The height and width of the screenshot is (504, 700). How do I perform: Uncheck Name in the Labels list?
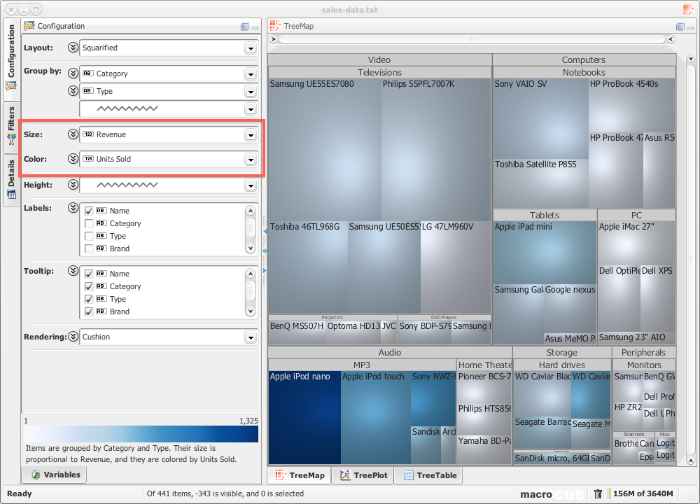tap(89, 211)
